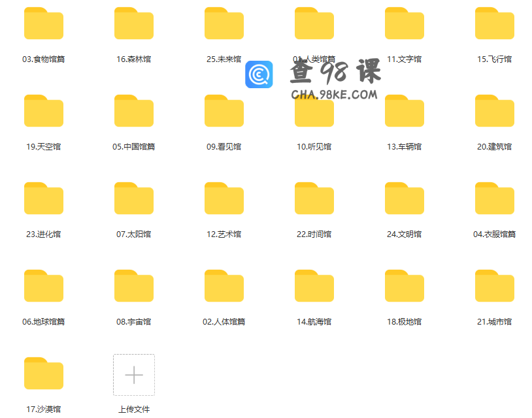Open the 24.文明馆 folder
The width and height of the screenshot is (532, 418).
point(404,198)
